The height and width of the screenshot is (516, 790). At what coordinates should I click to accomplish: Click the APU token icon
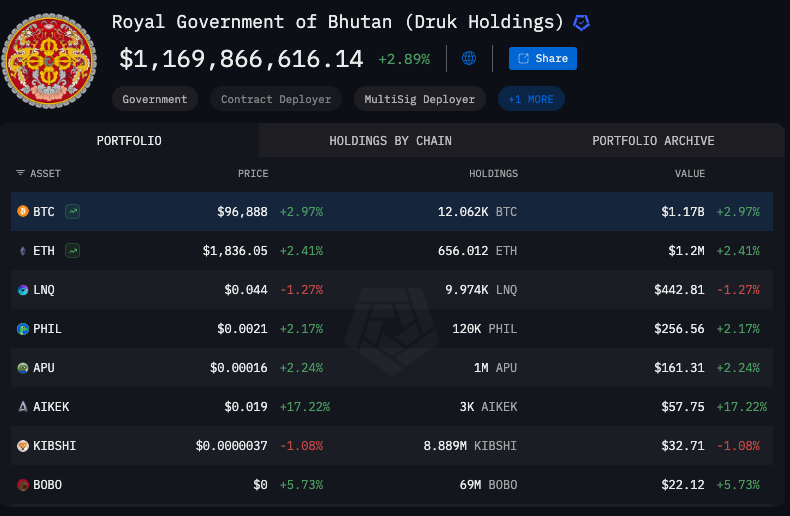point(23,368)
